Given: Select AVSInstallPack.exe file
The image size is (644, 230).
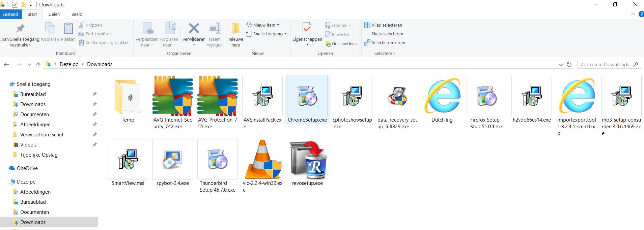Looking at the screenshot, I should [x=262, y=103].
